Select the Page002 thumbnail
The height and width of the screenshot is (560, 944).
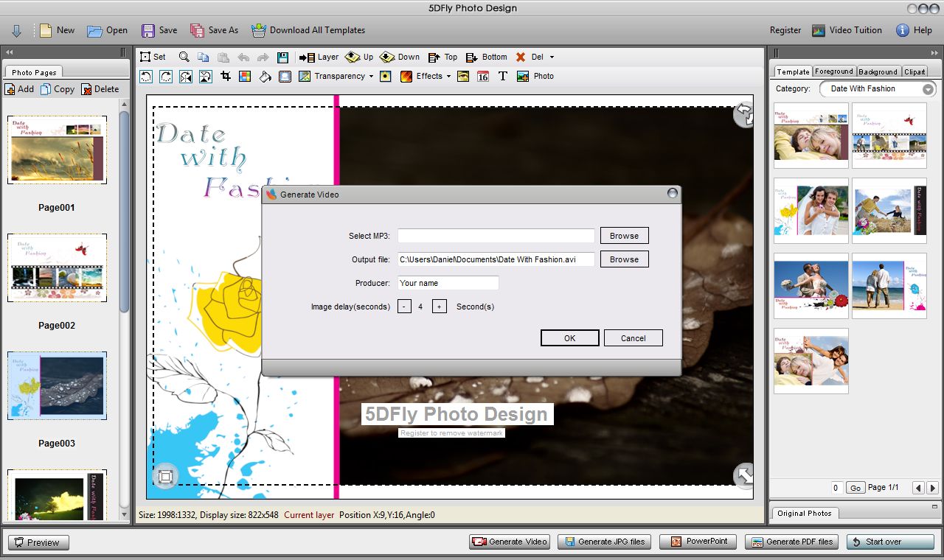[57, 268]
